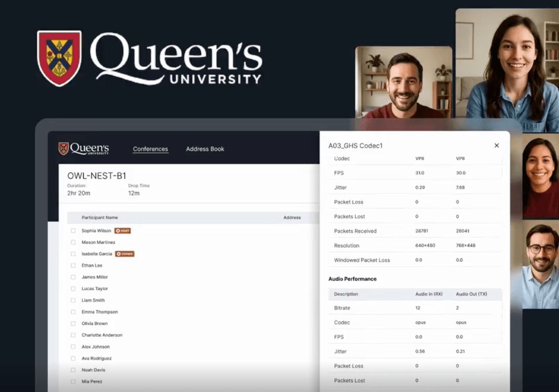Click the Audio Out (TX) column header
This screenshot has width=559, height=392.
point(472,294)
